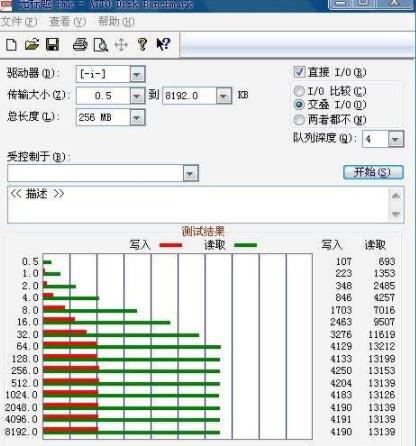Viewport: 416px width, 446px height.
Task: Click the read value 11619
Action: pos(381,334)
